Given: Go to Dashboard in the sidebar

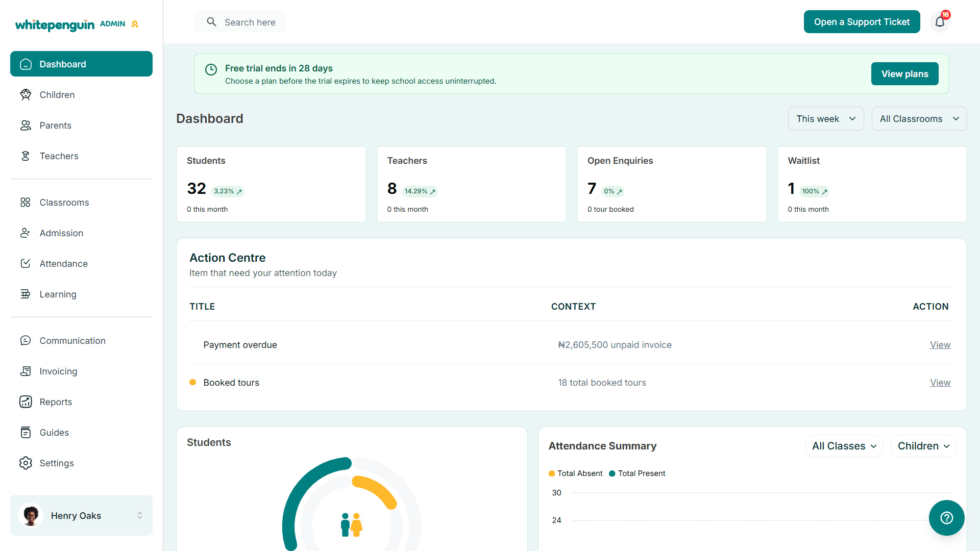Looking at the screenshot, I should (81, 64).
